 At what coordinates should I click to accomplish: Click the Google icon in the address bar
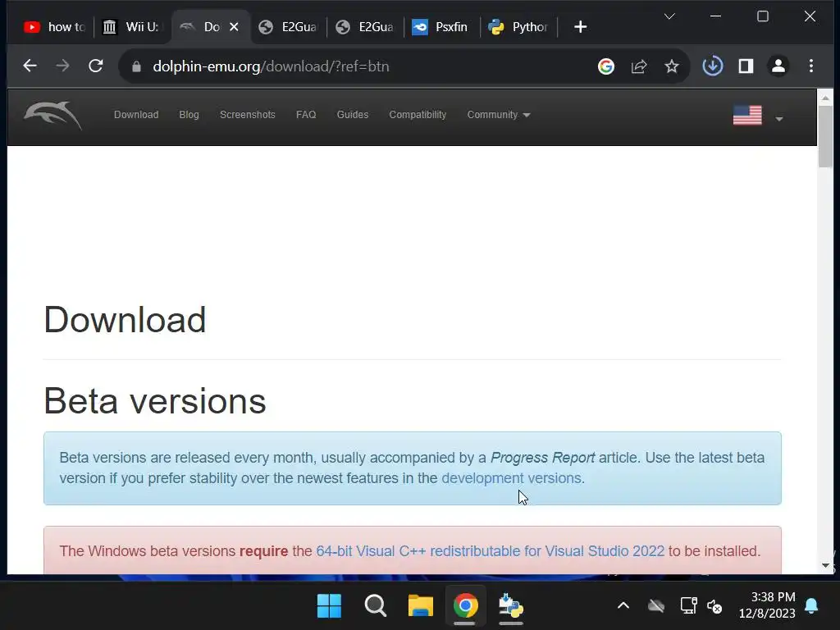pyautogui.click(x=606, y=66)
